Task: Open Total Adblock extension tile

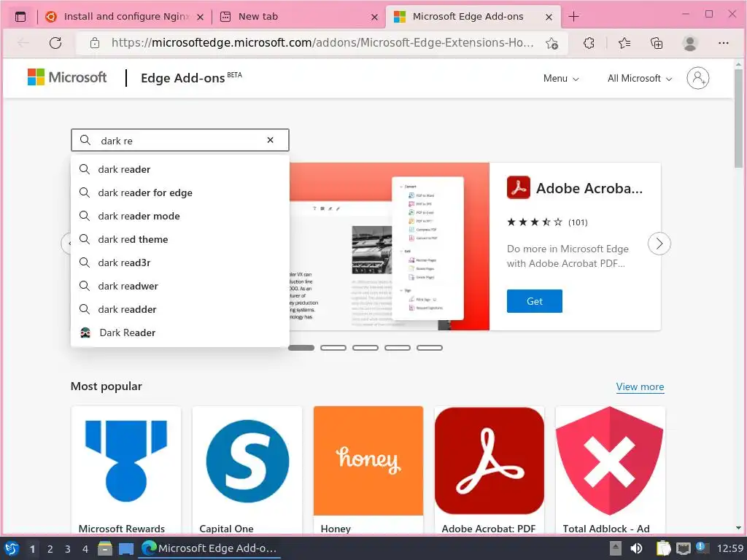Action: 611,471
